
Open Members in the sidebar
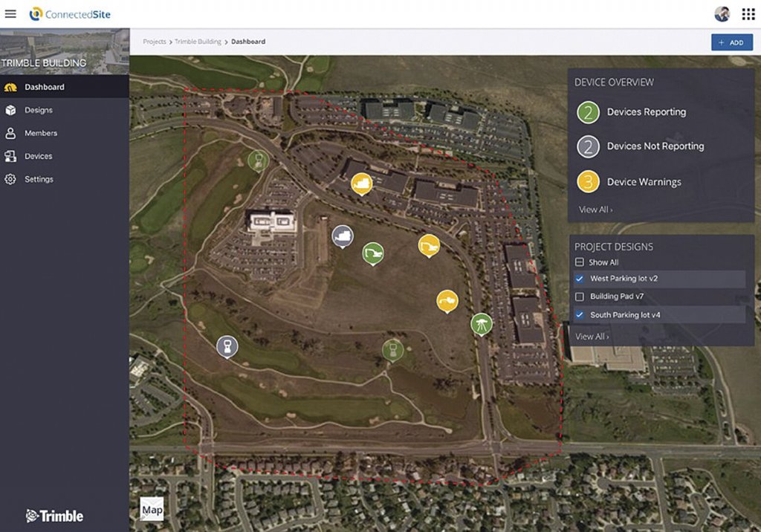[65, 133]
